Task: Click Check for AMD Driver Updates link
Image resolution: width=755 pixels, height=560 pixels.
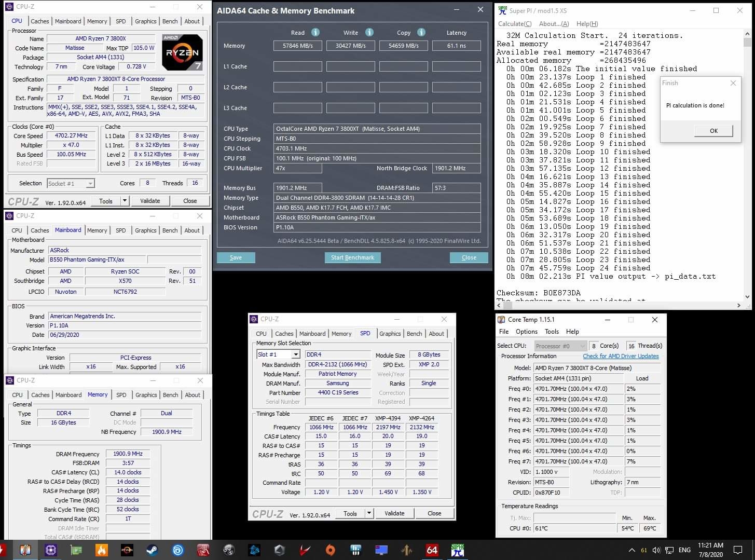Action: 621,356
